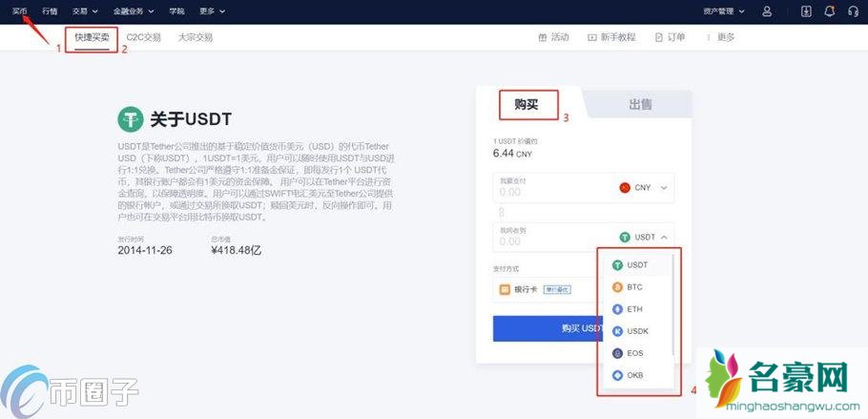
Task: Open the 资产管理 dropdown menu
Action: click(725, 11)
